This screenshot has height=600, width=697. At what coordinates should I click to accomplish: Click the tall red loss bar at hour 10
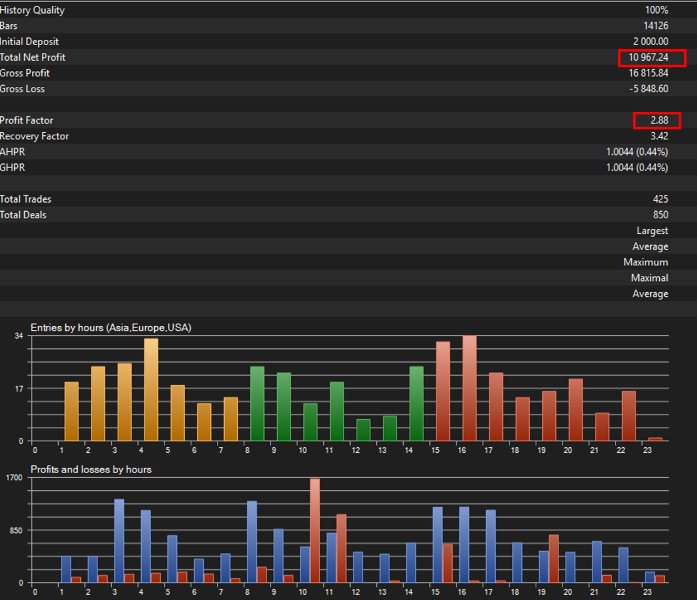click(x=315, y=530)
